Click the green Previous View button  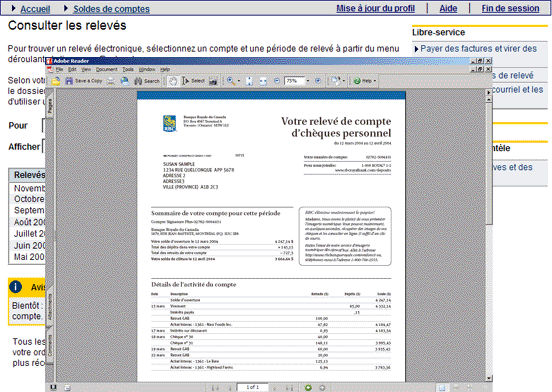click(308, 388)
